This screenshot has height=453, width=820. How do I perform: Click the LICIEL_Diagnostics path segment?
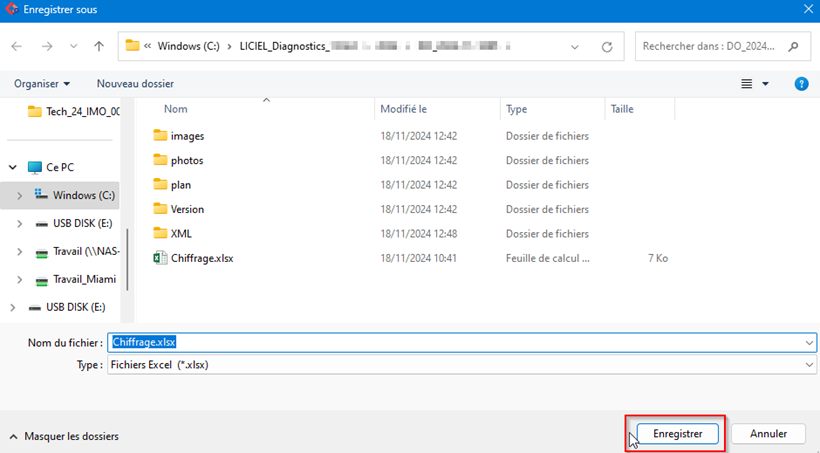[x=285, y=46]
